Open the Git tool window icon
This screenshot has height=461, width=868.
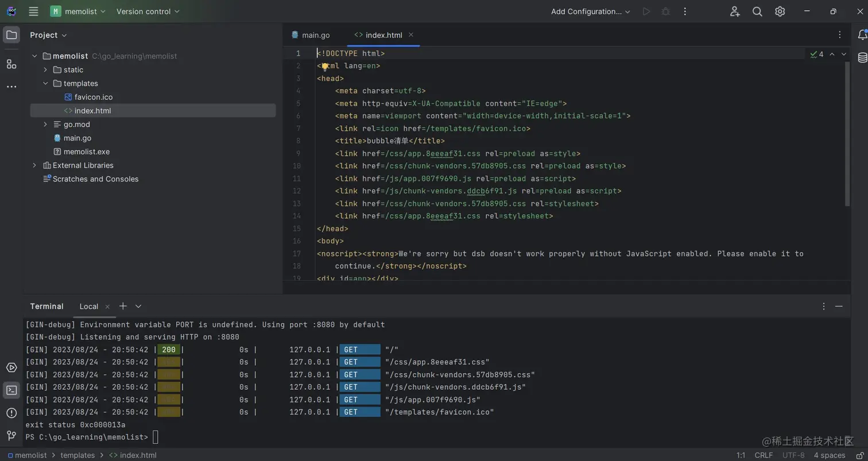point(11,436)
